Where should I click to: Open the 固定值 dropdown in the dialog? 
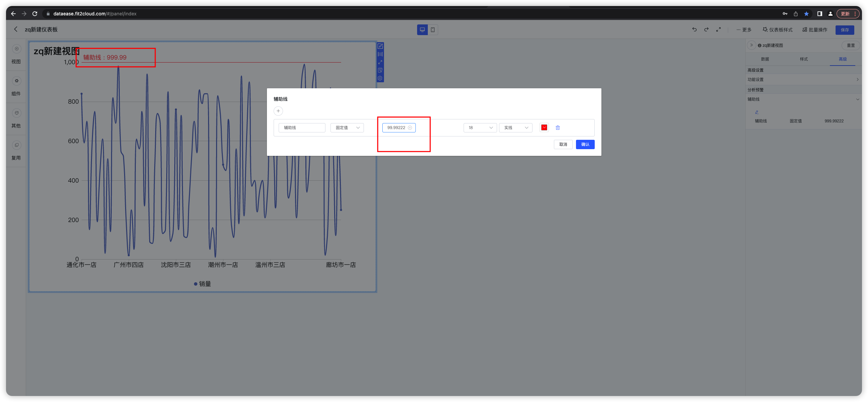coord(347,127)
